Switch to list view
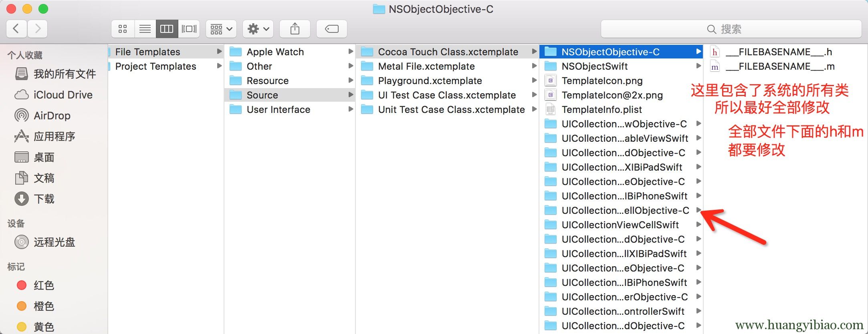Viewport: 868px width, 334px height. click(x=145, y=29)
